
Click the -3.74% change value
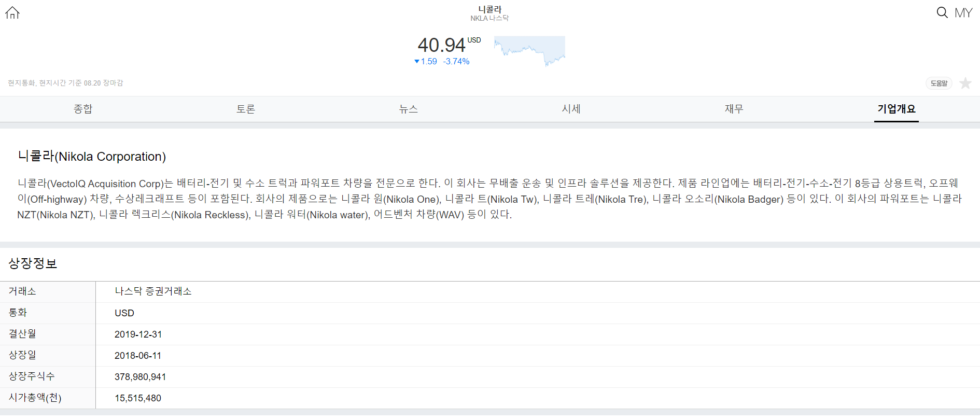coord(456,61)
